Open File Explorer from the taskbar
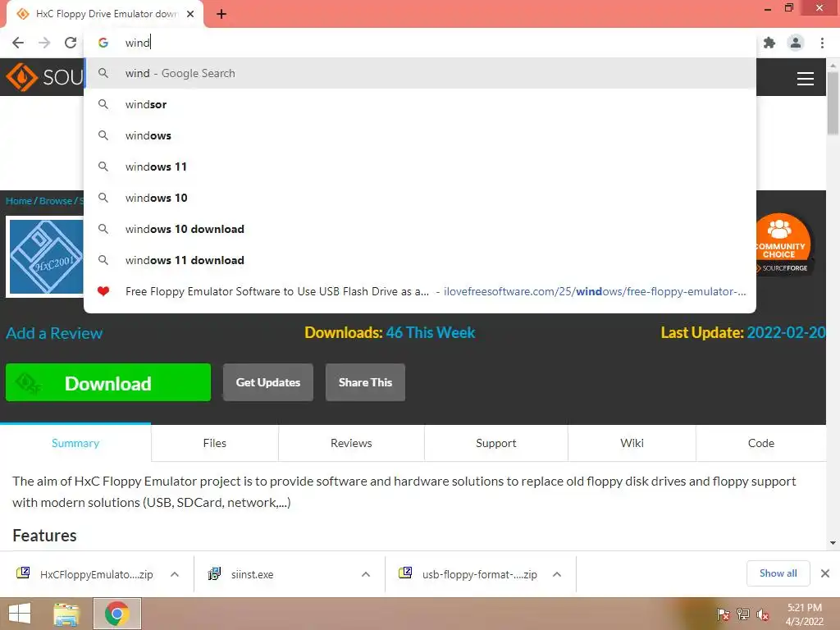This screenshot has height=630, width=840. [66, 614]
